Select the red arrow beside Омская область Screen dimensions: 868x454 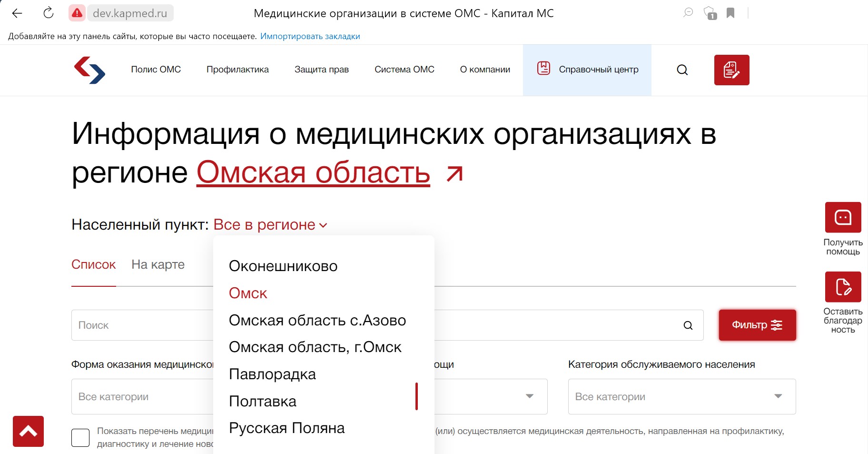[454, 174]
